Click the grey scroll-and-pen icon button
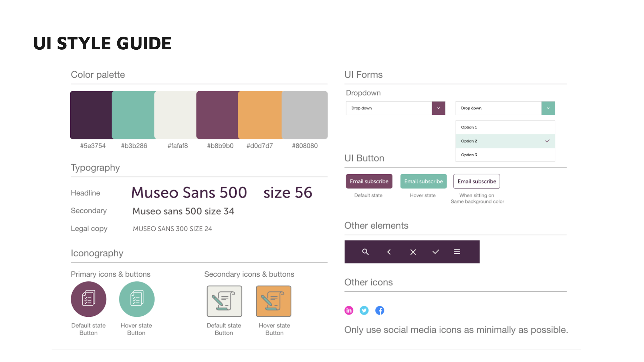Image resolution: width=644 pixels, height=362 pixels. [224, 301]
